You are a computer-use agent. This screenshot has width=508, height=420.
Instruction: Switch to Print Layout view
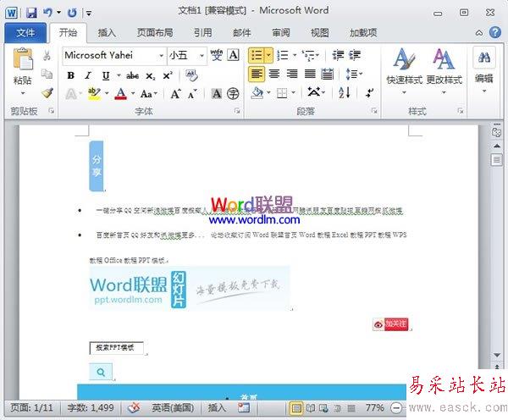tap(296, 408)
